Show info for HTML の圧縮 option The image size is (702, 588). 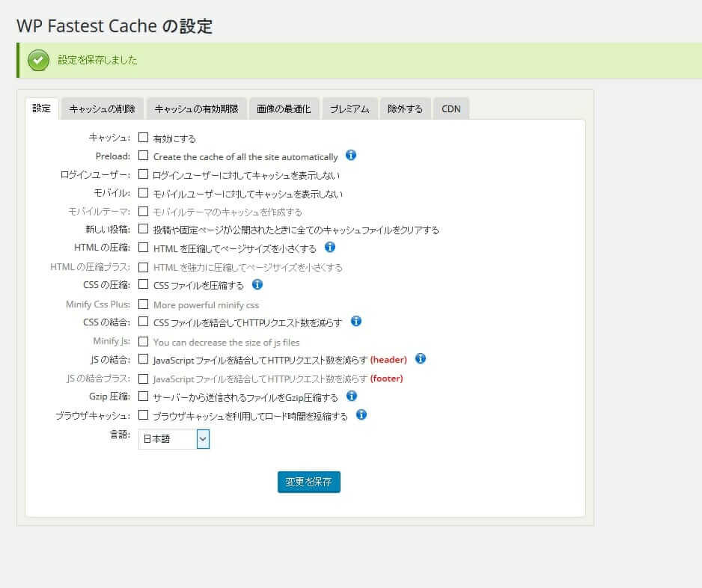[x=330, y=247]
